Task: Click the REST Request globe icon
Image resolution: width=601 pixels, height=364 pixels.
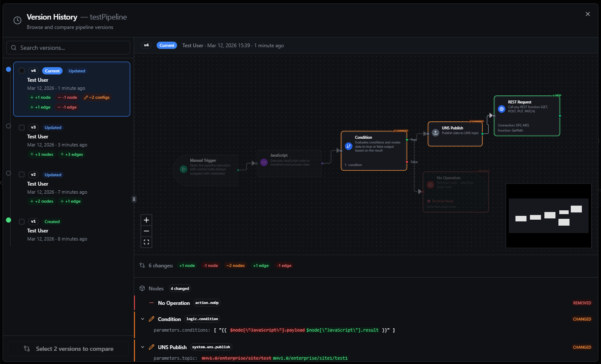Action: click(x=501, y=109)
